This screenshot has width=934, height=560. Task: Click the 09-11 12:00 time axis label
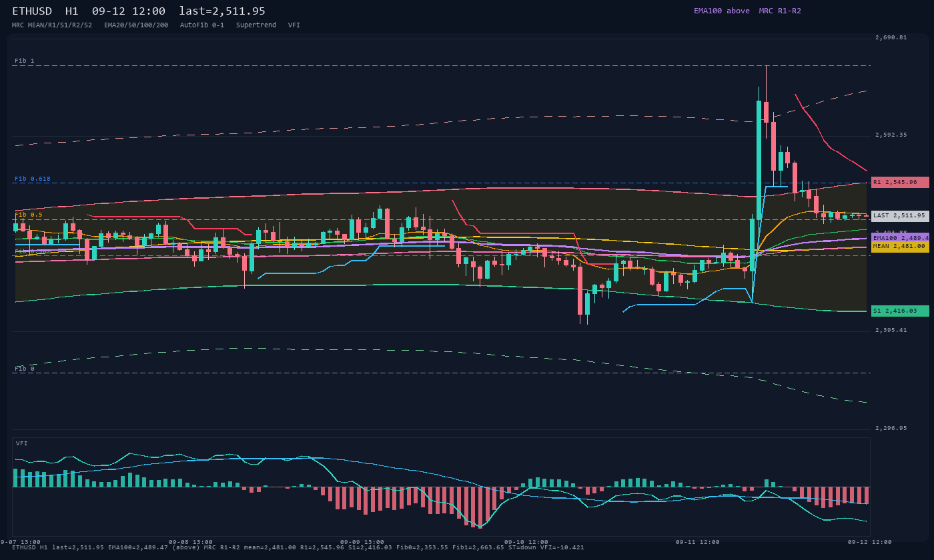pyautogui.click(x=697, y=542)
